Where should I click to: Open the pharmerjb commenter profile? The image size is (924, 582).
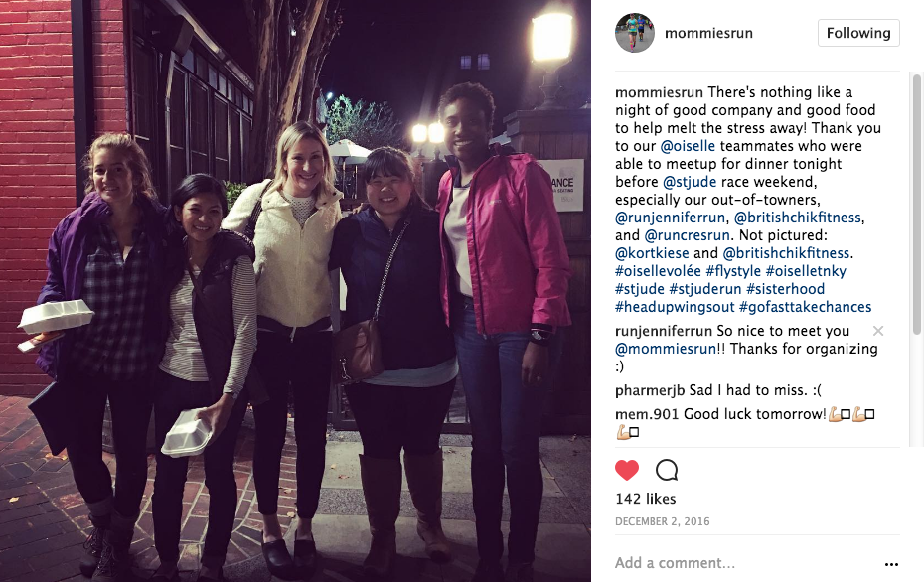click(x=650, y=390)
